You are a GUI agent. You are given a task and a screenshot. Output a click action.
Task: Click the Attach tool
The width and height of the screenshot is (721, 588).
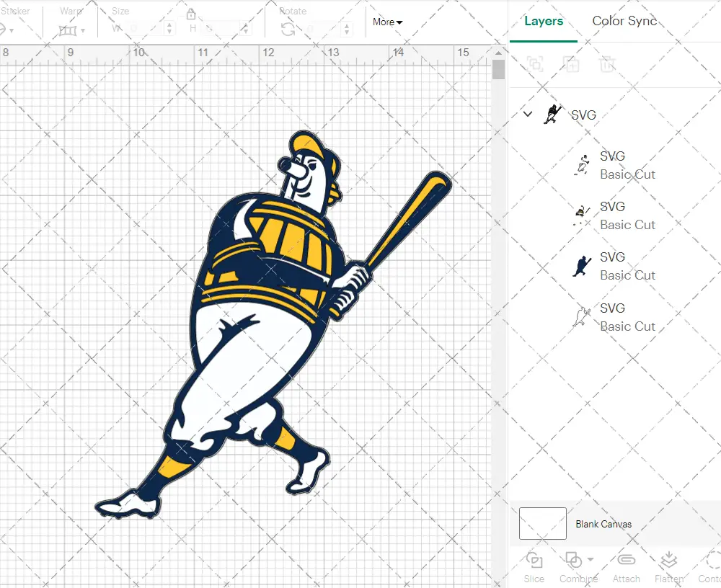click(626, 567)
